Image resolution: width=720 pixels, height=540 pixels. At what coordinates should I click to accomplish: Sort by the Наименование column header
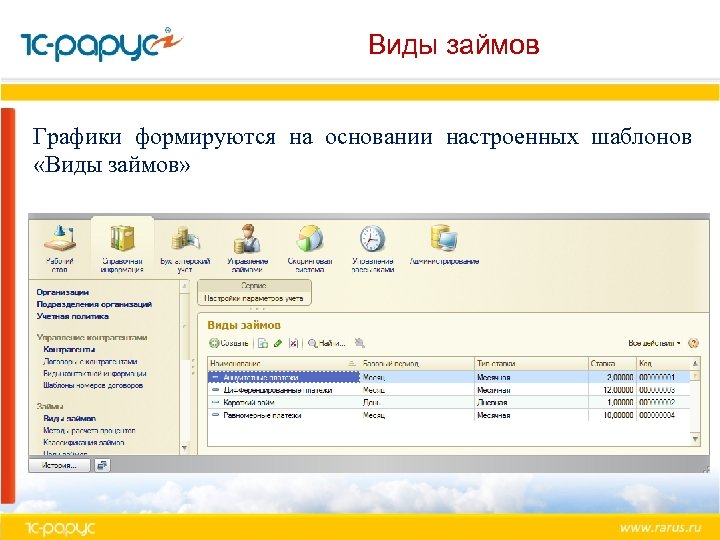click(284, 363)
